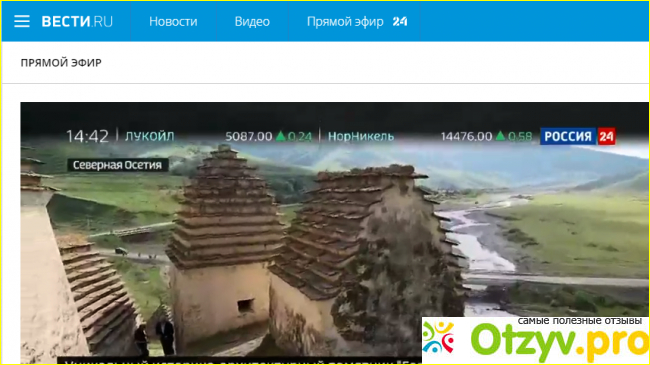Click the green arrow beside 0.24
Screen dimensions: 650x365
tap(281, 136)
